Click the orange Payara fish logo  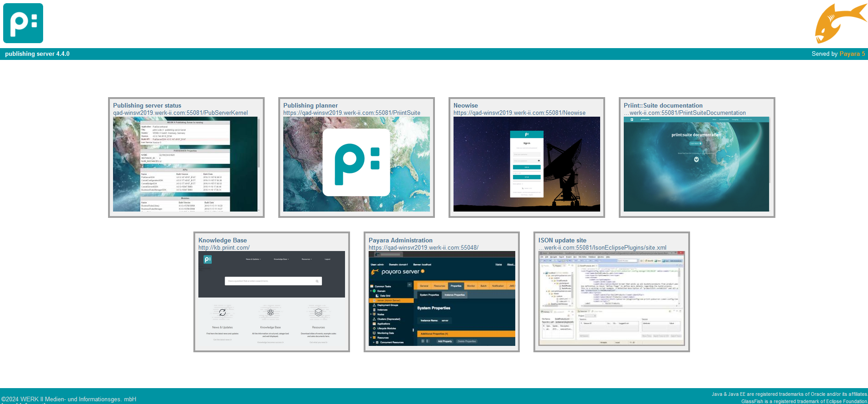click(840, 23)
